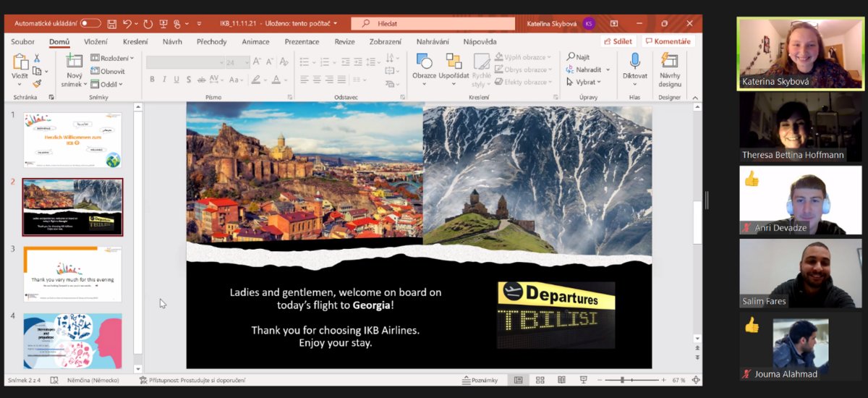Click the zoom slider in status bar
This screenshot has width=868, height=398.
[x=622, y=380]
